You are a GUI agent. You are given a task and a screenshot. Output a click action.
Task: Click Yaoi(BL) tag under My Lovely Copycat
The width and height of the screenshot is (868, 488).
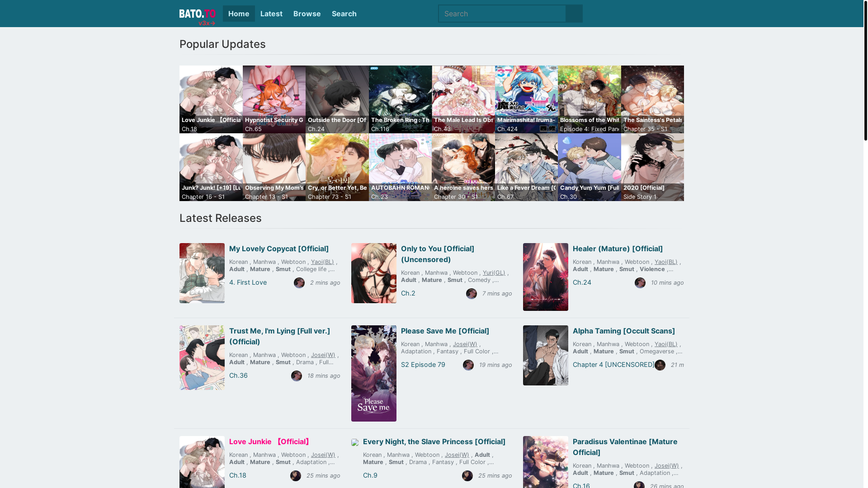(x=322, y=262)
